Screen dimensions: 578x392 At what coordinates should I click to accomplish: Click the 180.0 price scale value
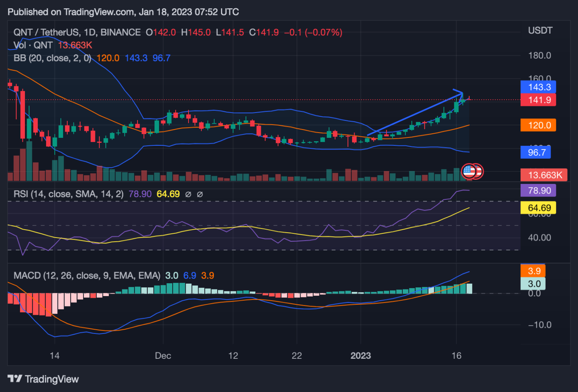pos(539,56)
